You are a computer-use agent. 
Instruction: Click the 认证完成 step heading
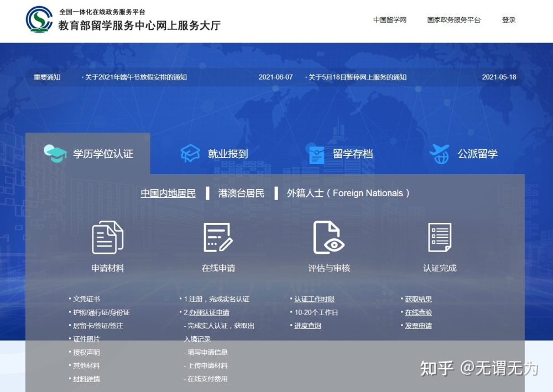click(440, 268)
